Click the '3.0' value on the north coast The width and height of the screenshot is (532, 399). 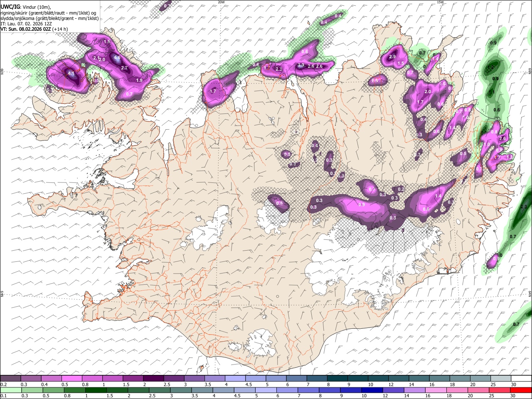pyautogui.click(x=301, y=65)
